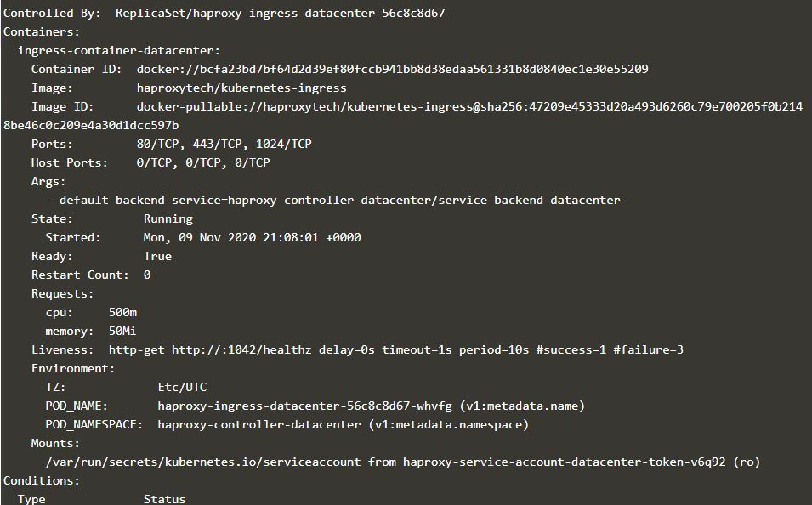The width and height of the screenshot is (812, 505).
Task: Click the docker-pullable Image ID sha256 line
Action: tap(469, 106)
